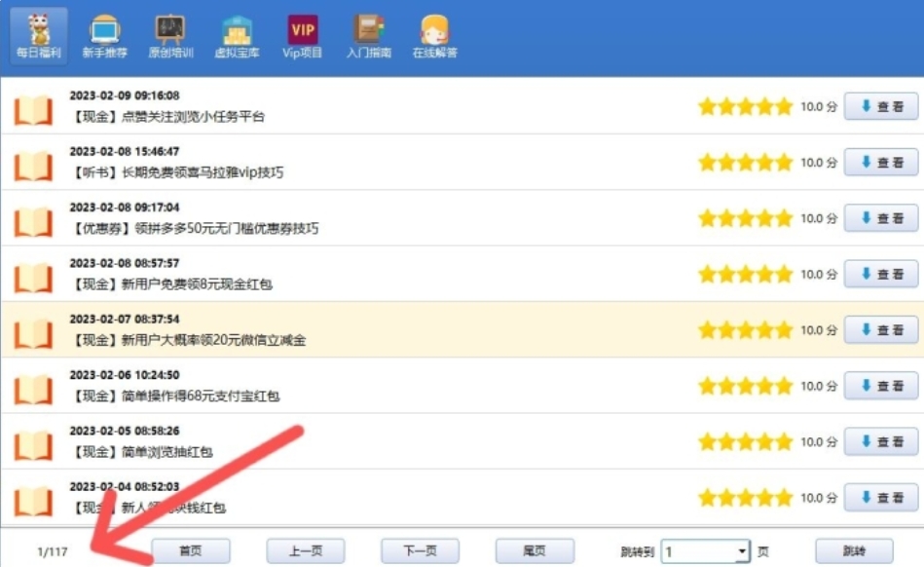Viewport: 924px width, 567px height.
Task: Select the 入门指南 book icon
Action: coord(368,26)
